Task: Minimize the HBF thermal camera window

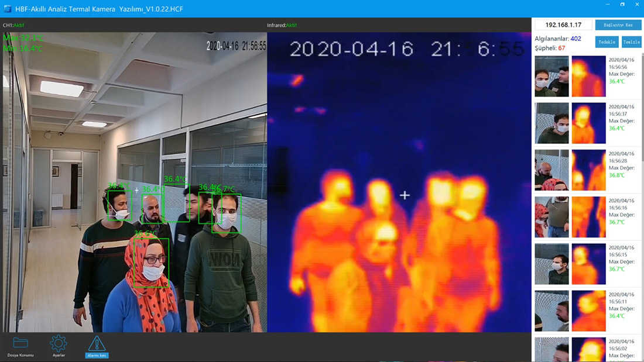Action: [x=608, y=5]
